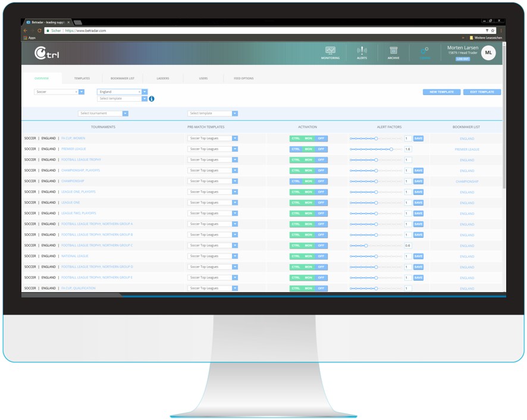This screenshot has height=420, width=527.
Task: Bookmark page using the star icon
Action: pos(493,30)
